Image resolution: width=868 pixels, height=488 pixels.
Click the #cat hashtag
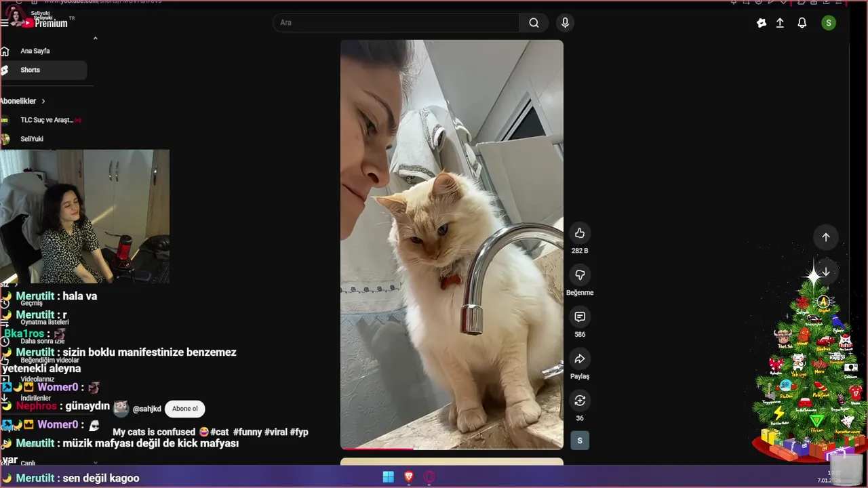coord(220,432)
